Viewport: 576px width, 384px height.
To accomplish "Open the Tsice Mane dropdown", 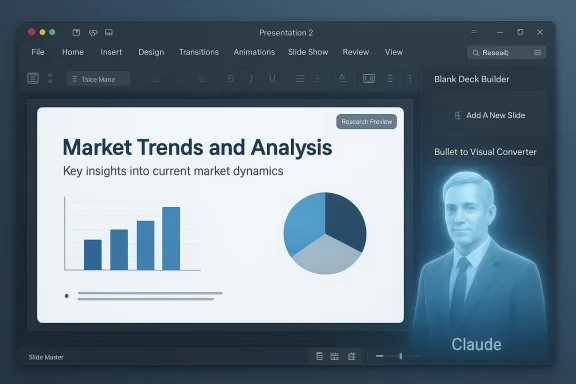I will click(98, 79).
